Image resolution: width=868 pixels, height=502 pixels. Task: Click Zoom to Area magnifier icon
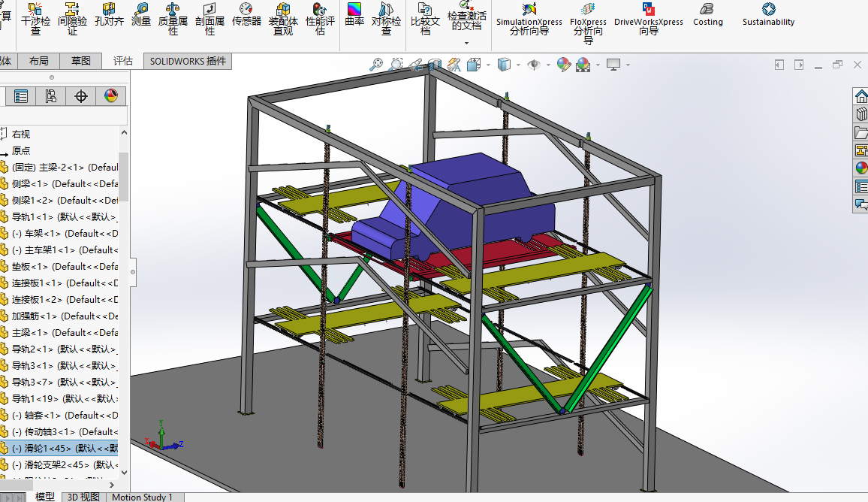click(396, 65)
